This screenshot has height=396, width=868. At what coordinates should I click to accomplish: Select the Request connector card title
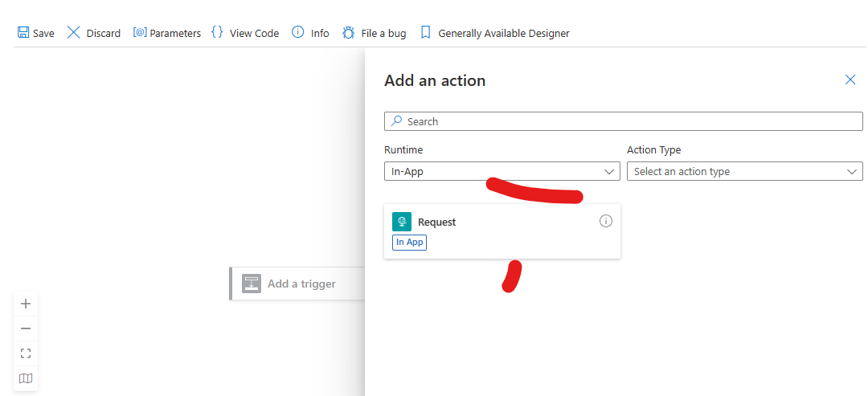tap(436, 222)
